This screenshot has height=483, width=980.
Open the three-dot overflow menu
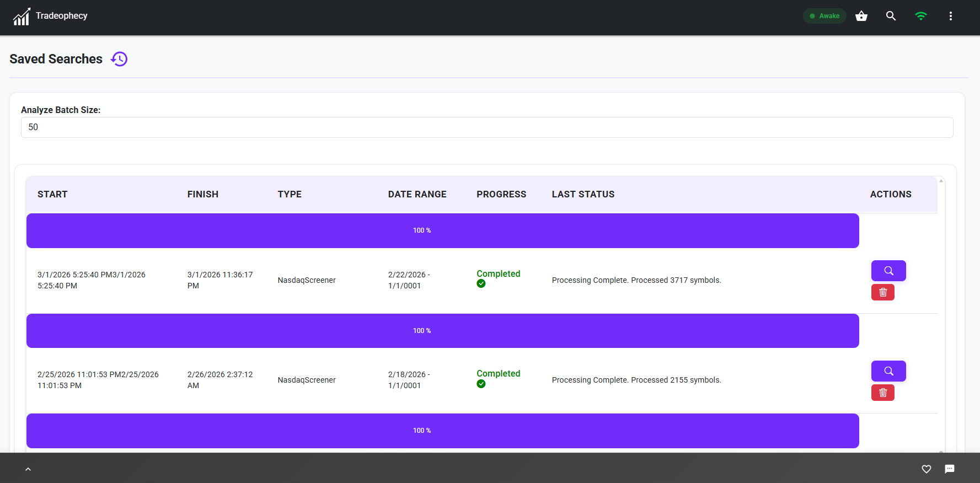click(x=950, y=16)
